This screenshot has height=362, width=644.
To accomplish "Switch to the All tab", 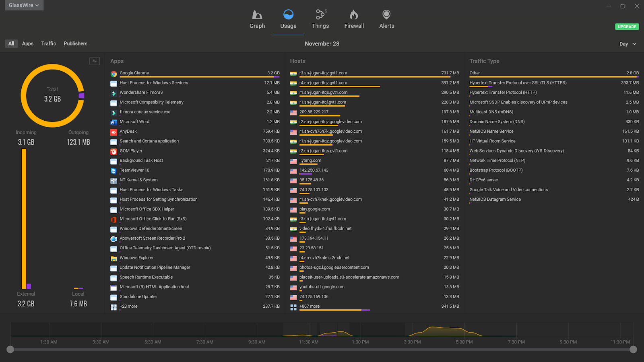I will 11,43.
